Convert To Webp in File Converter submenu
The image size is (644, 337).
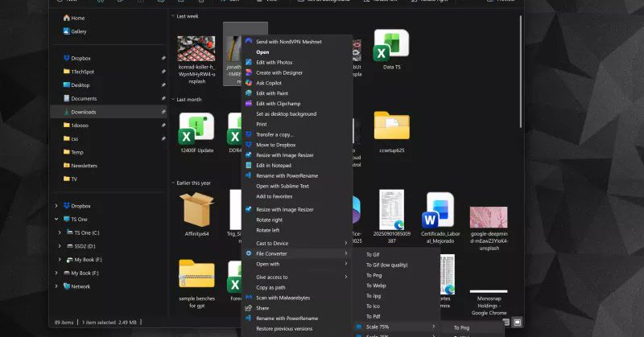376,286
